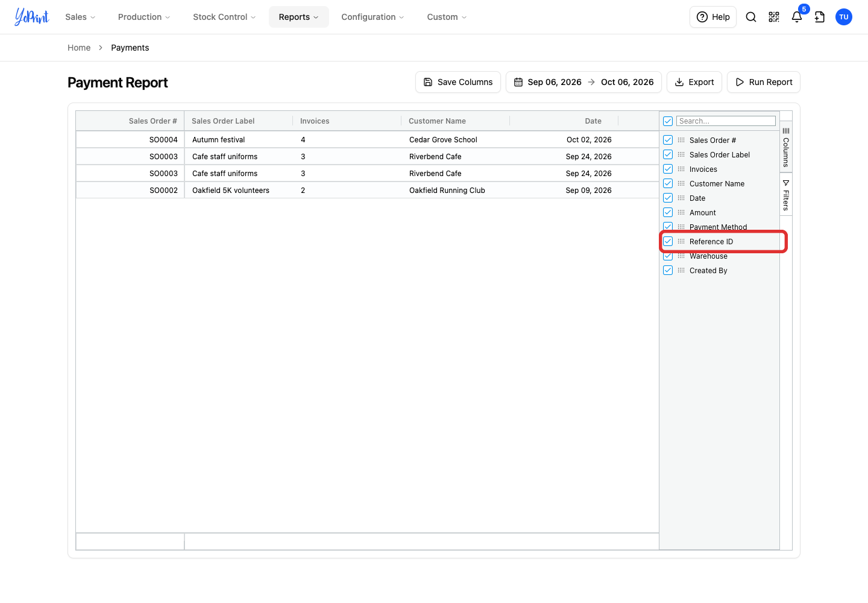Expand the Configuration menu
The width and height of the screenshot is (868, 603).
click(x=373, y=17)
